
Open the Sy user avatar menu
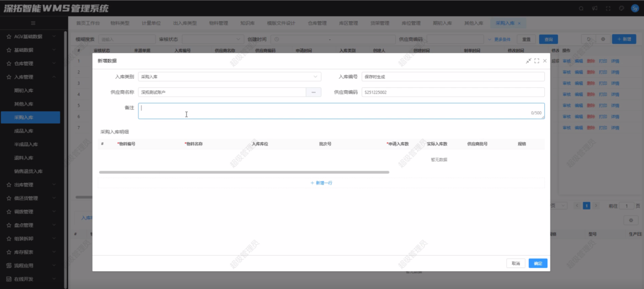[635, 8]
